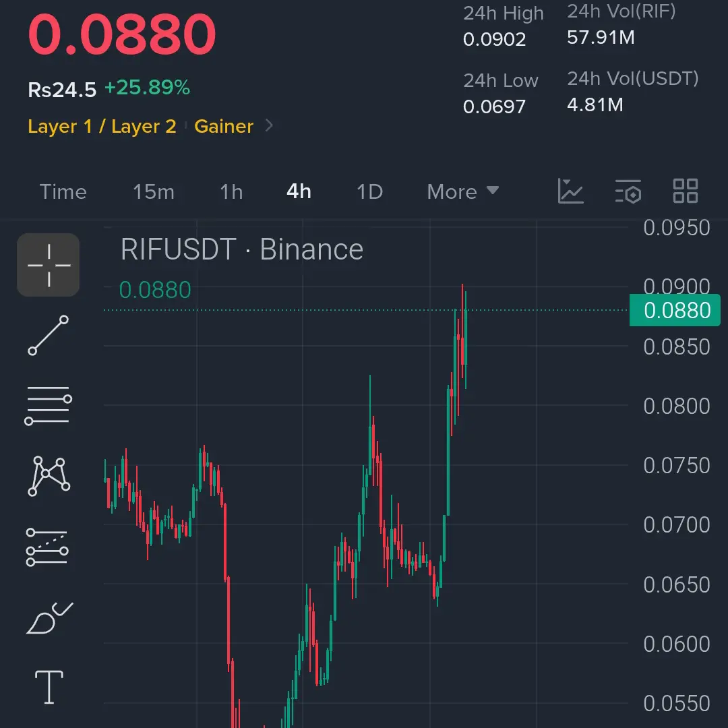
Task: Switch to the 15m interval
Action: click(x=154, y=191)
